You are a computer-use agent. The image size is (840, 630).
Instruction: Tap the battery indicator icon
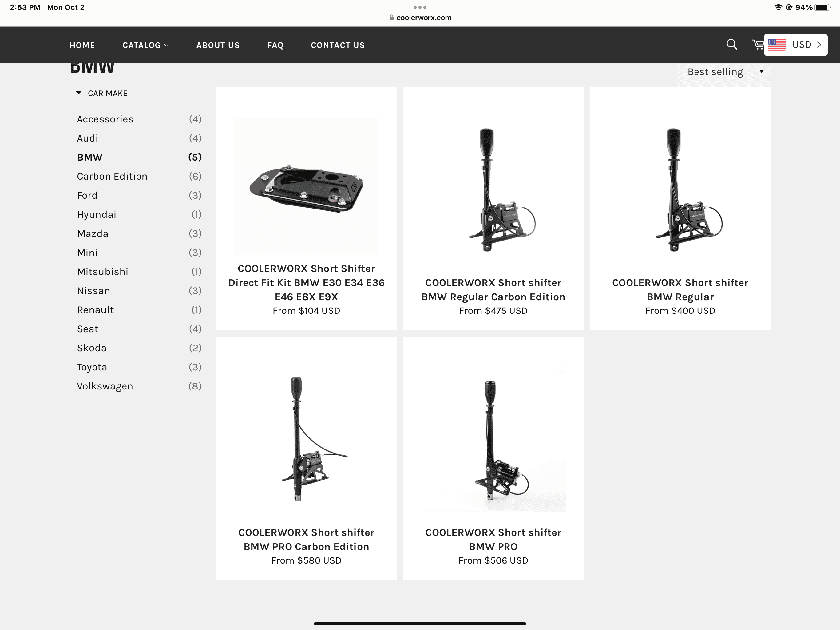click(822, 7)
